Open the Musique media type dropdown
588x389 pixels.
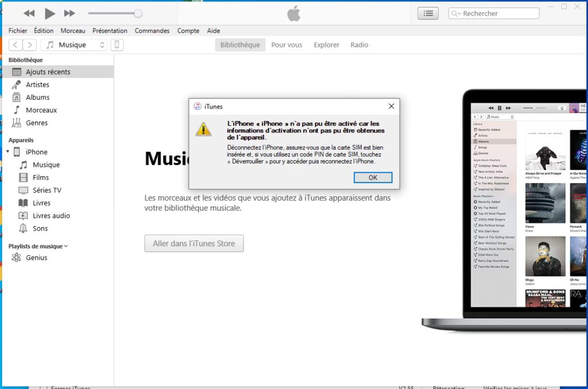click(76, 45)
